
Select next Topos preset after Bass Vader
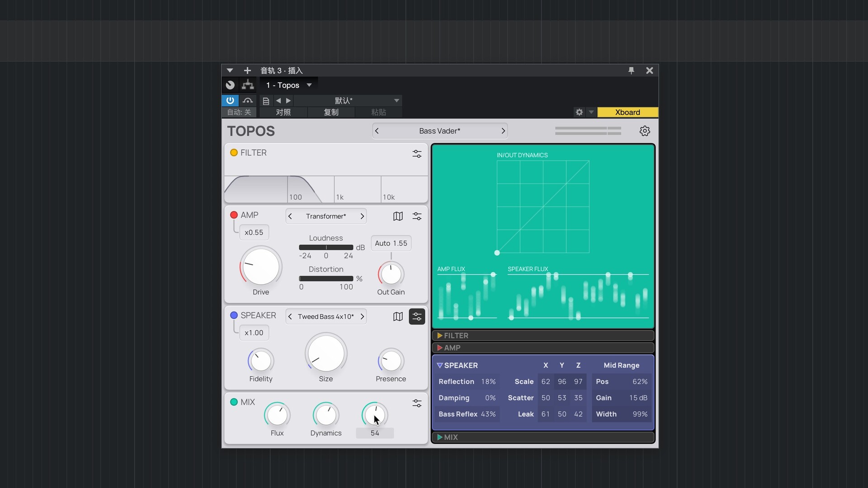(x=503, y=131)
